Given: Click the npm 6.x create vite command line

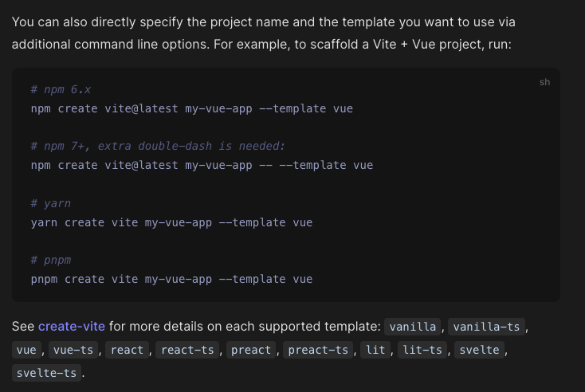Looking at the screenshot, I should [x=191, y=108].
